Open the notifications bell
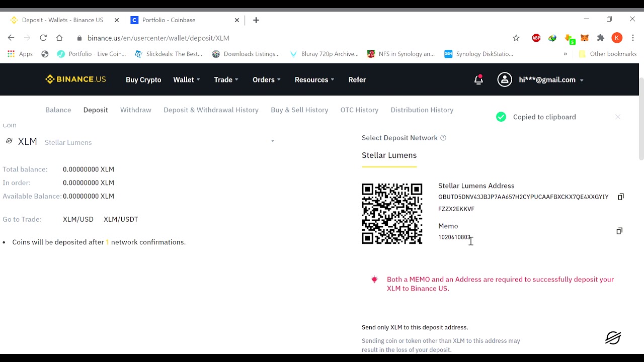The image size is (644, 362). (x=478, y=79)
